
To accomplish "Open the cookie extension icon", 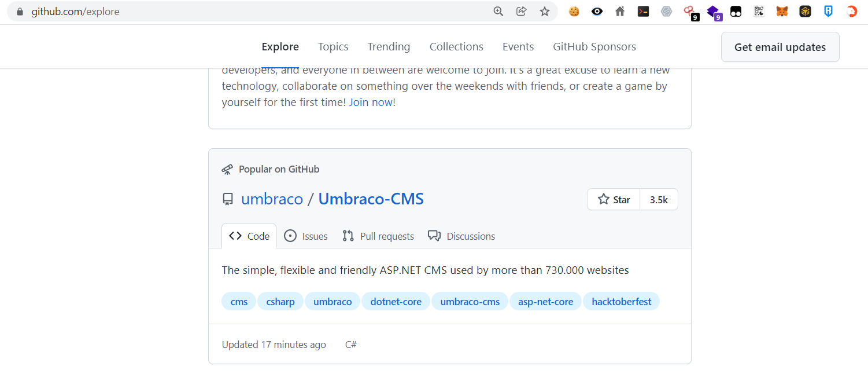I will pyautogui.click(x=574, y=11).
